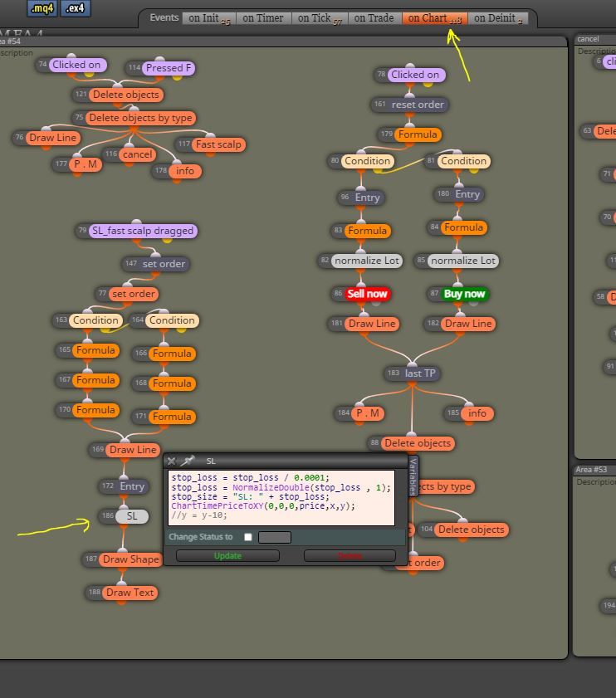Select the Pressed F event block
616x698 pixels.
(x=169, y=68)
